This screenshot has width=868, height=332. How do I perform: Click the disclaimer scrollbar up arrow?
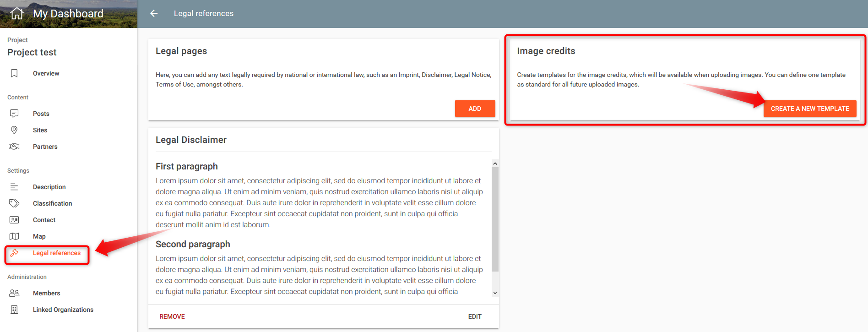click(x=495, y=163)
